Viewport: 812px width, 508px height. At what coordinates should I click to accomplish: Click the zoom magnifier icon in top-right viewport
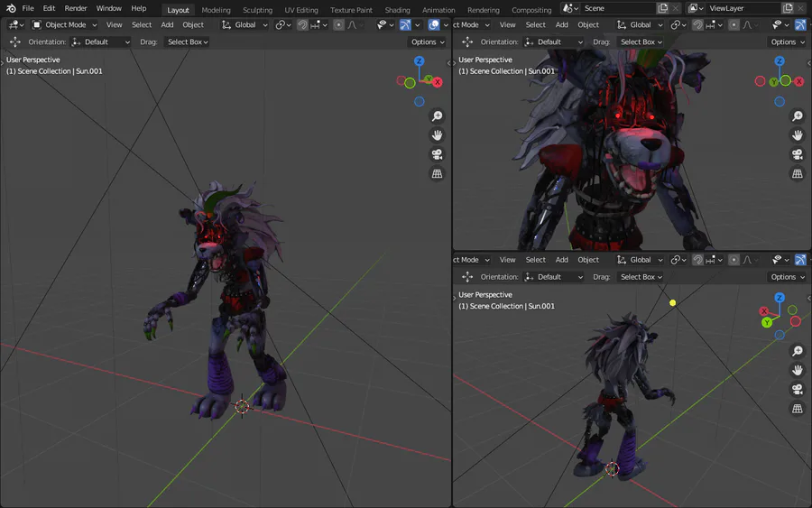[798, 116]
